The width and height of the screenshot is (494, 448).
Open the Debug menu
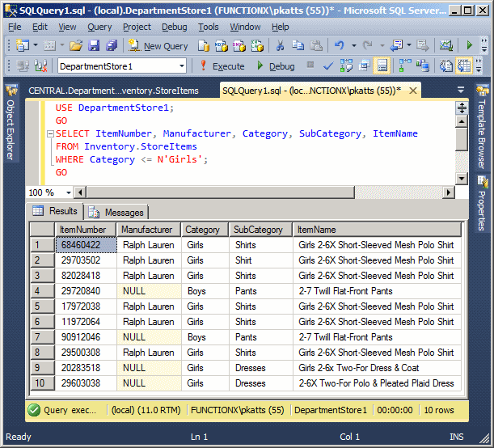click(x=174, y=27)
